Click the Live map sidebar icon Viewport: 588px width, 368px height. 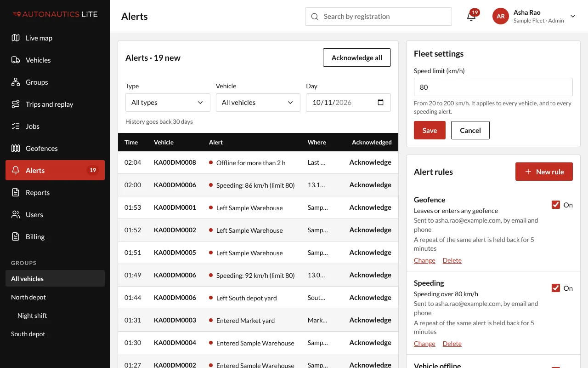(16, 38)
